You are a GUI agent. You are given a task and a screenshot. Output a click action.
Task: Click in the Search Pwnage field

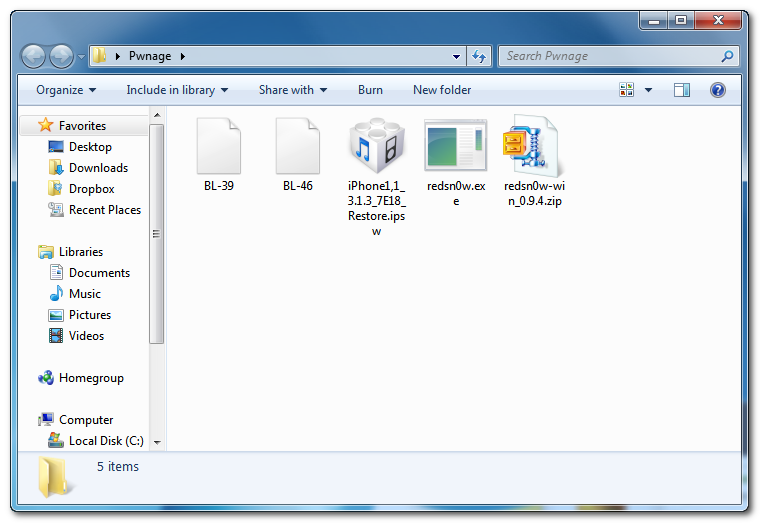coord(610,56)
